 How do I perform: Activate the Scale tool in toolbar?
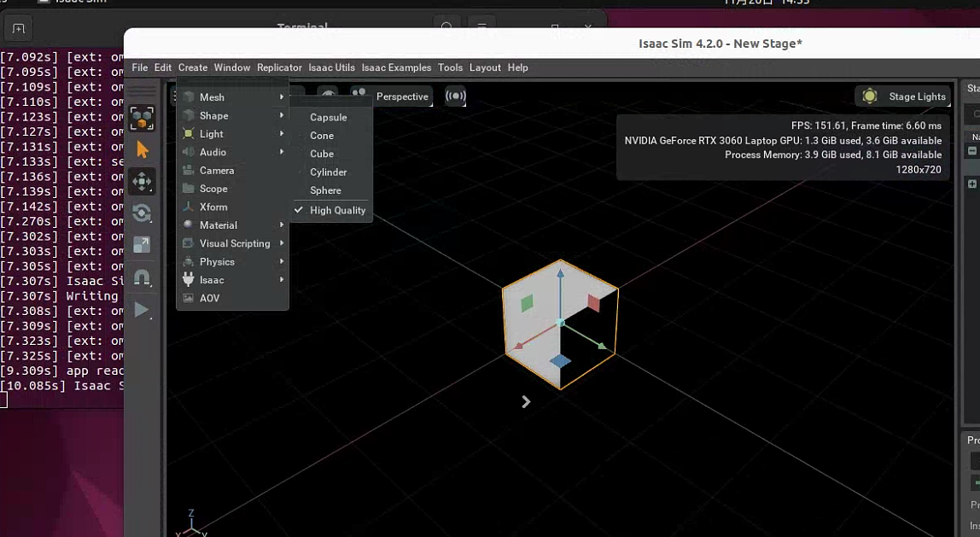142,244
